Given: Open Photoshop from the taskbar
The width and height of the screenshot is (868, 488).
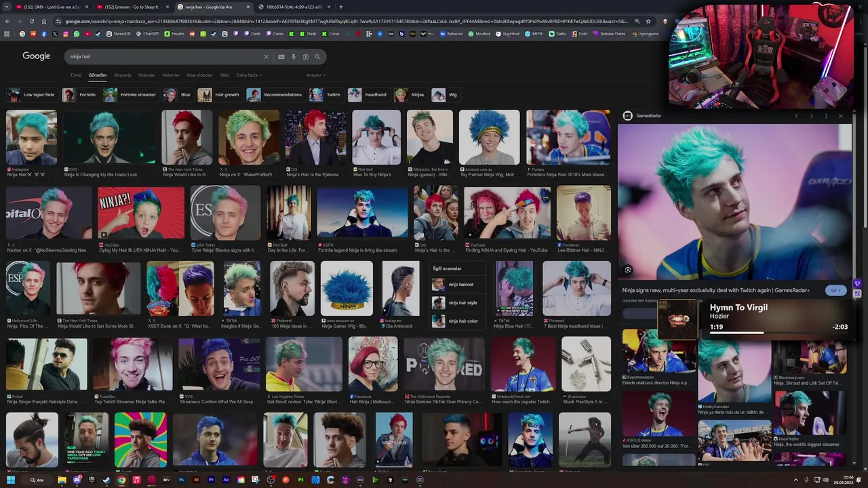Looking at the screenshot, I should tap(182, 480).
